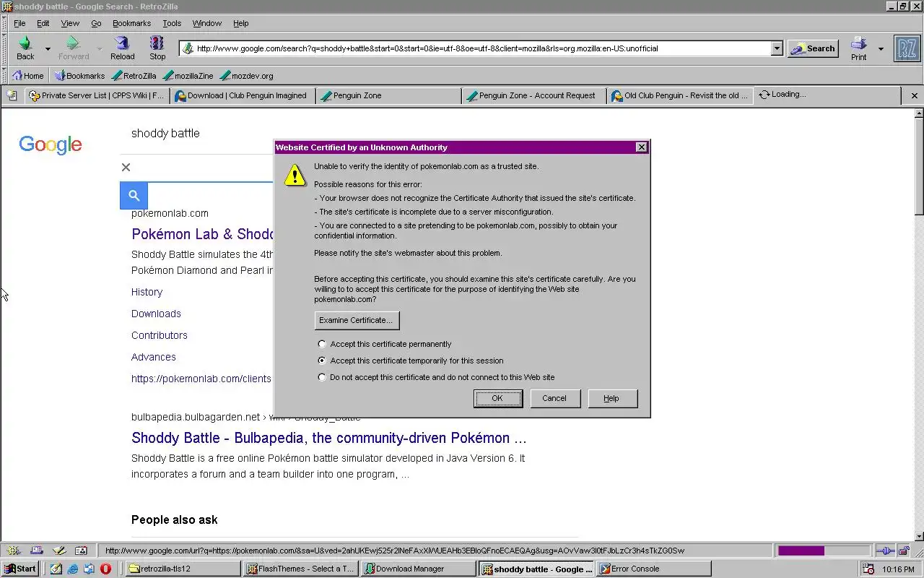The width and height of the screenshot is (924, 578).
Task: Click Help in the certificate dialog
Action: pyautogui.click(x=611, y=398)
